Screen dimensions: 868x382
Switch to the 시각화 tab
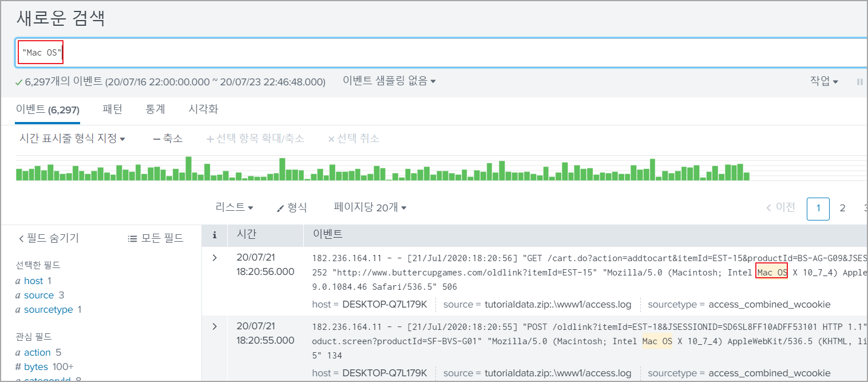(x=203, y=109)
